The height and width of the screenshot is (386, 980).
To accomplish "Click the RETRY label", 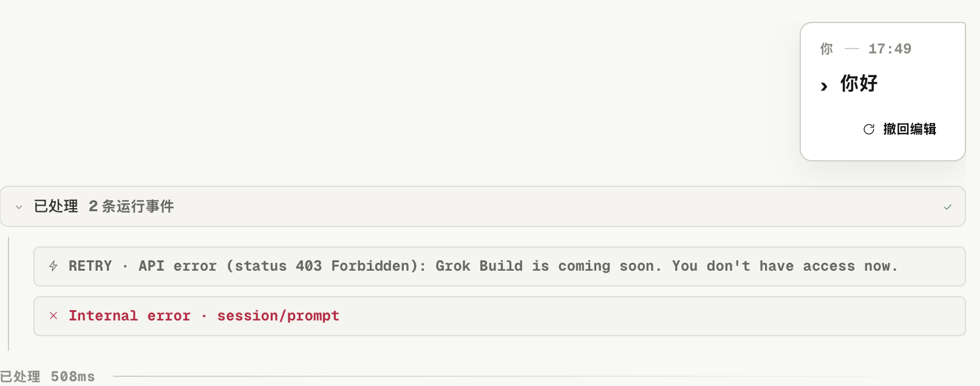I will pyautogui.click(x=90, y=266).
